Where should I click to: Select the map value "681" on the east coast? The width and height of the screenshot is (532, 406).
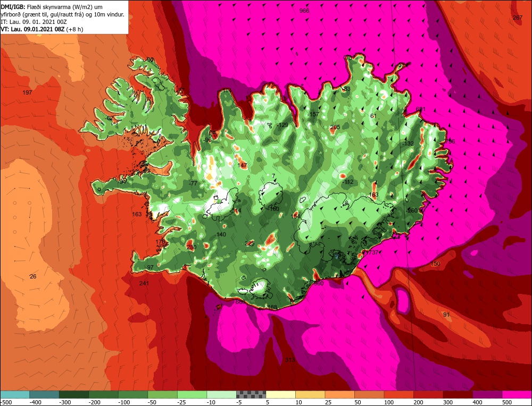(421, 109)
